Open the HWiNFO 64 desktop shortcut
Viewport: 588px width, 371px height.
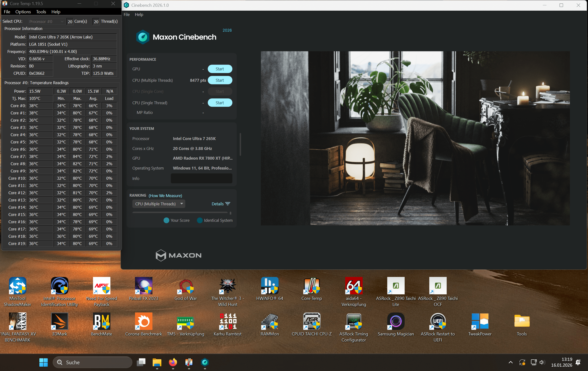click(270, 286)
